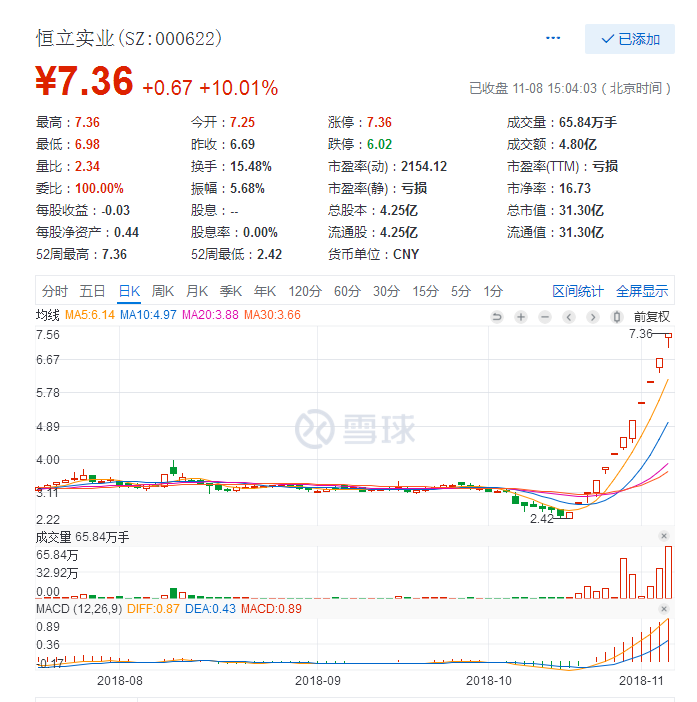Click the DEA:0.43 indicator value
This screenshot has width=697, height=702.
pyautogui.click(x=210, y=609)
